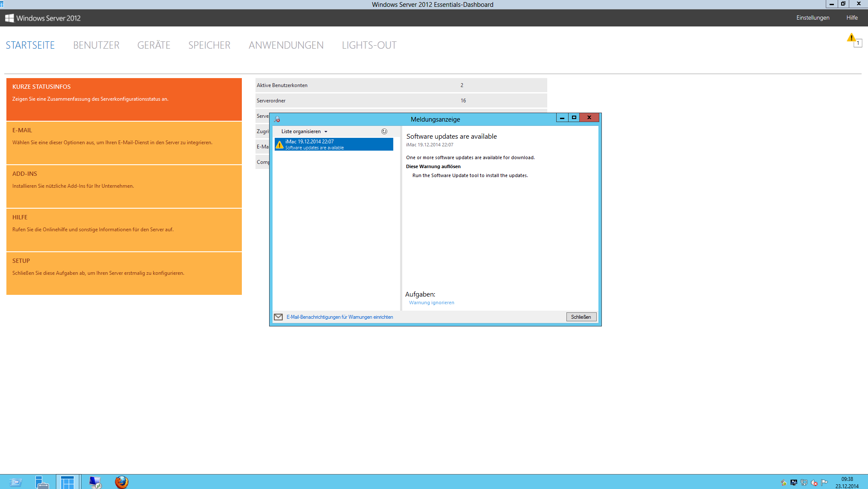Viewport: 868px width, 489px height.
Task: Expand the 'Liste organisieren' dropdown
Action: point(305,131)
